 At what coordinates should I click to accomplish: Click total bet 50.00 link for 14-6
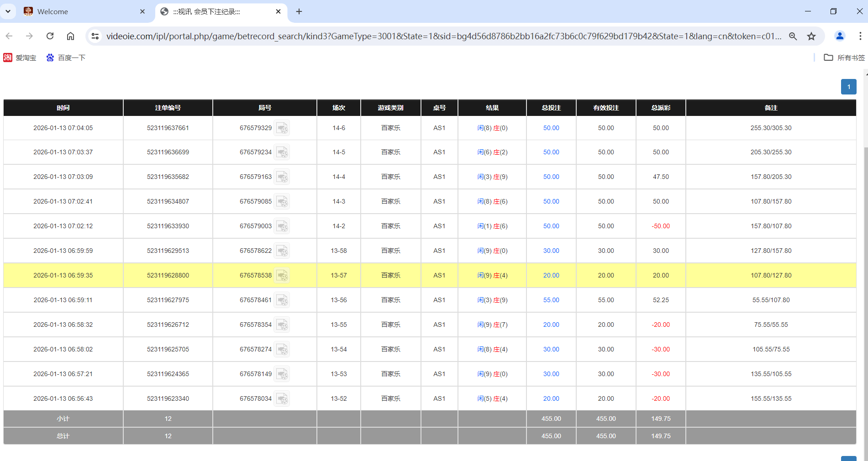click(551, 128)
